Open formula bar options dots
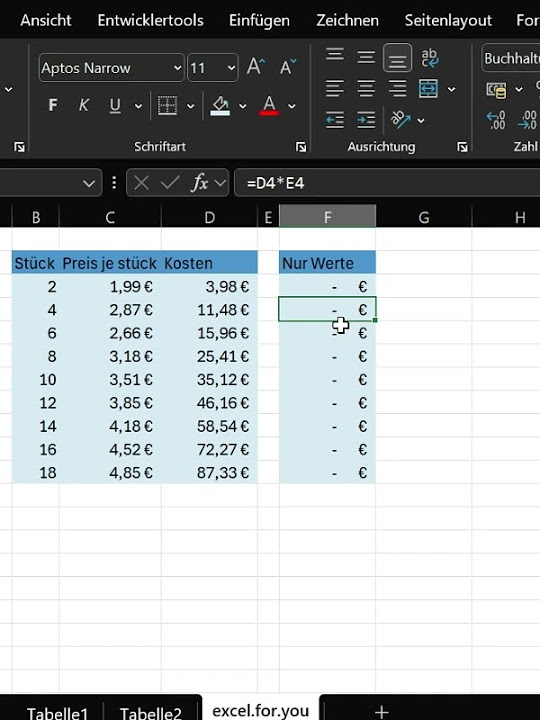 pos(114,183)
